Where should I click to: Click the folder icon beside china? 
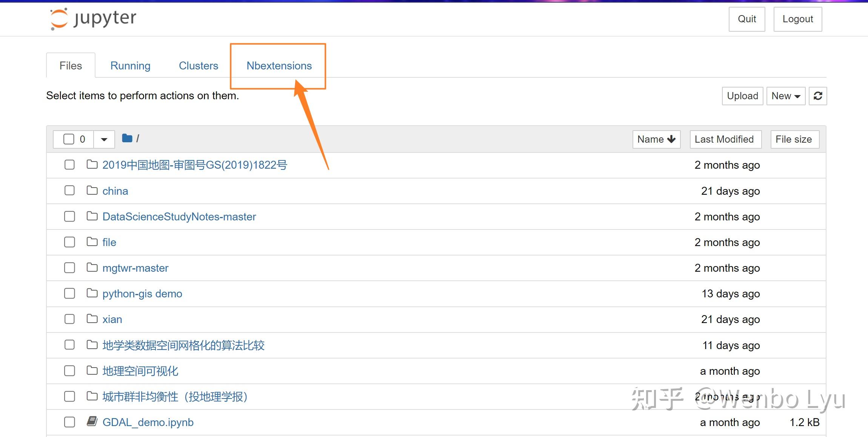click(x=92, y=190)
